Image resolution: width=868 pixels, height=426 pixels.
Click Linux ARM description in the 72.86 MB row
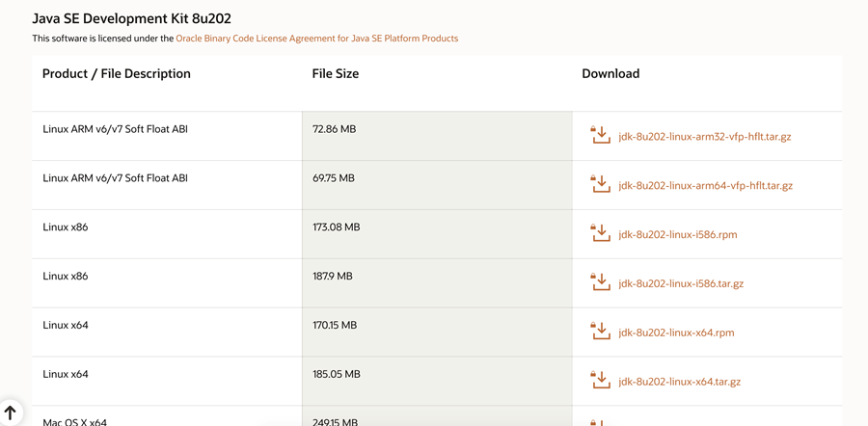click(115, 129)
